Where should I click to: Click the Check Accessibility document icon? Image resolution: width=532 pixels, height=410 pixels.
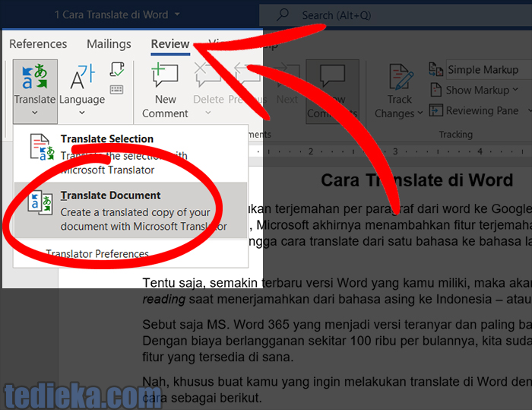tap(117, 69)
